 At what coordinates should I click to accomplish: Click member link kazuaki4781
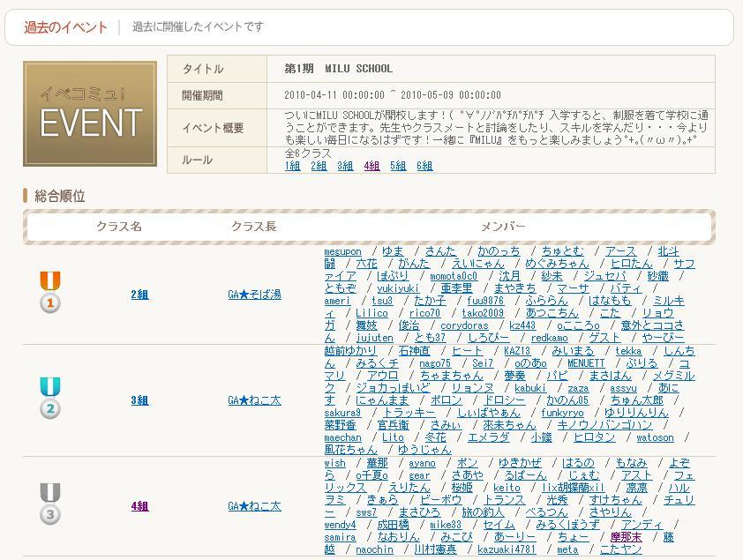tap(507, 549)
